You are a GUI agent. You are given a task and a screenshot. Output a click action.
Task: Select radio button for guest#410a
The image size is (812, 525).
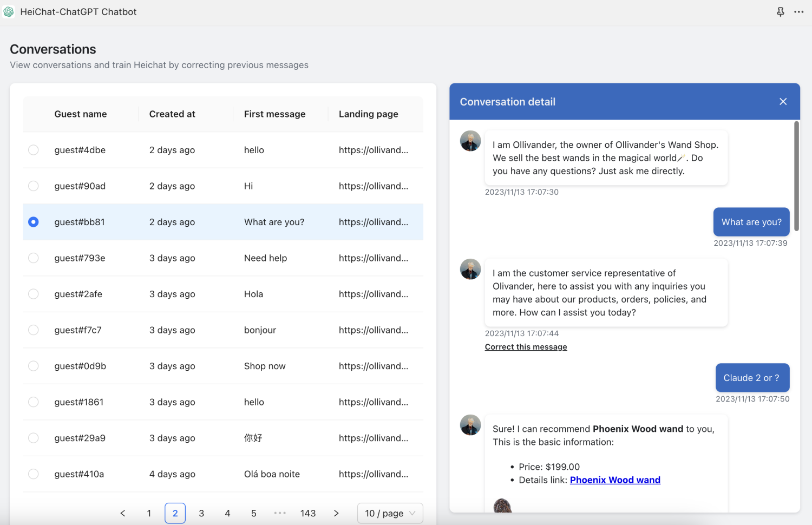[34, 474]
